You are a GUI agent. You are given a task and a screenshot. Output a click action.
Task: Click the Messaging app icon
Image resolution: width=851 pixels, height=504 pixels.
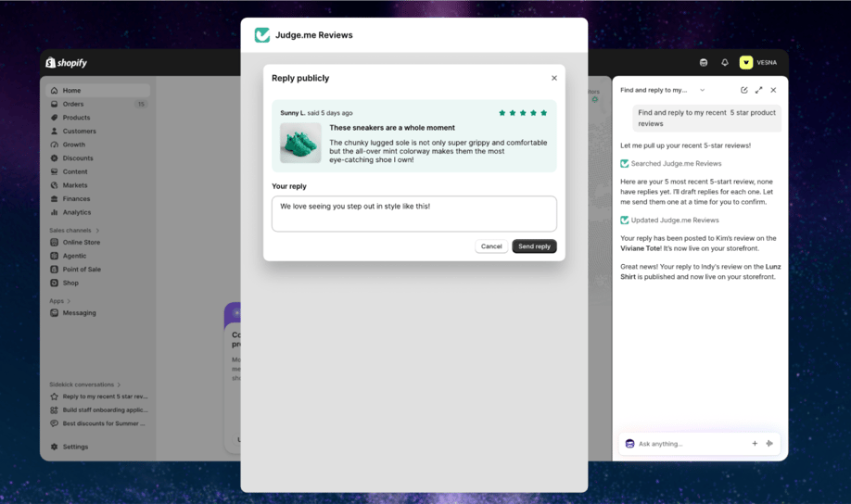click(x=55, y=313)
